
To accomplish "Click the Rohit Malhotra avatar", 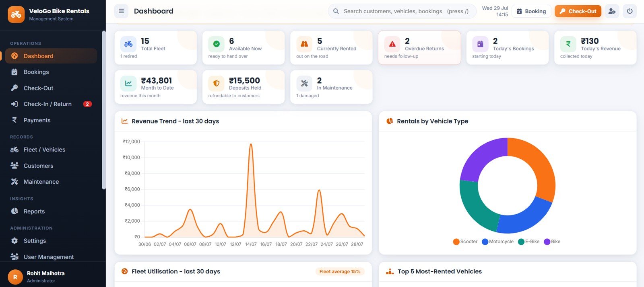I will coord(15,277).
